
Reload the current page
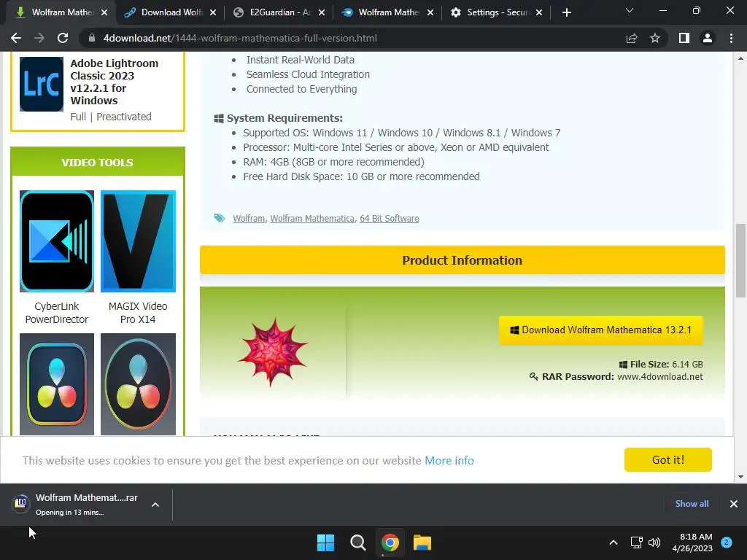(x=63, y=38)
